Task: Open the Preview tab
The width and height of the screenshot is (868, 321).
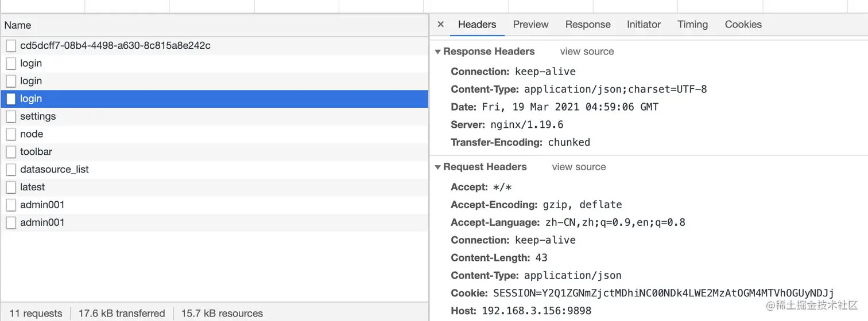Action: pyautogui.click(x=530, y=25)
